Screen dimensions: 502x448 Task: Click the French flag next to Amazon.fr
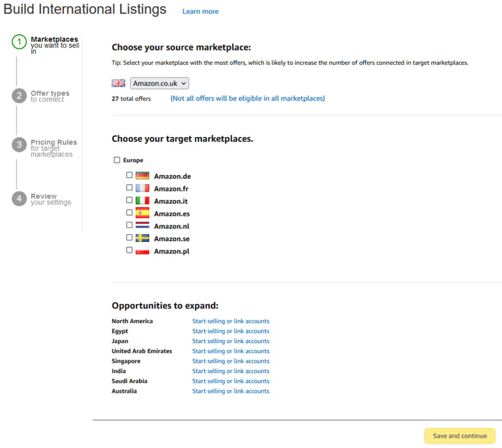pyautogui.click(x=142, y=188)
